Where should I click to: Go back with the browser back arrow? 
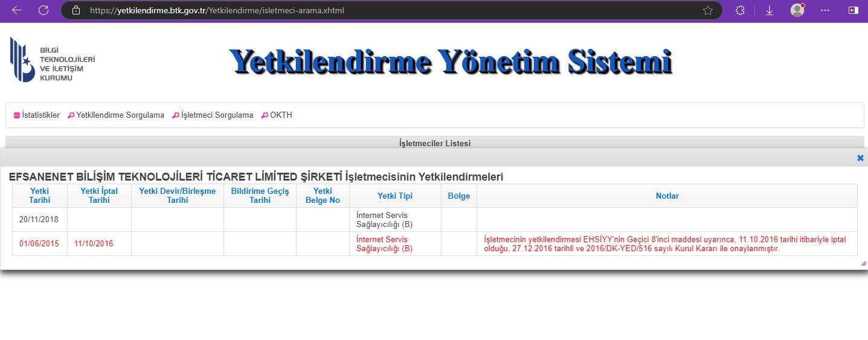click(16, 10)
